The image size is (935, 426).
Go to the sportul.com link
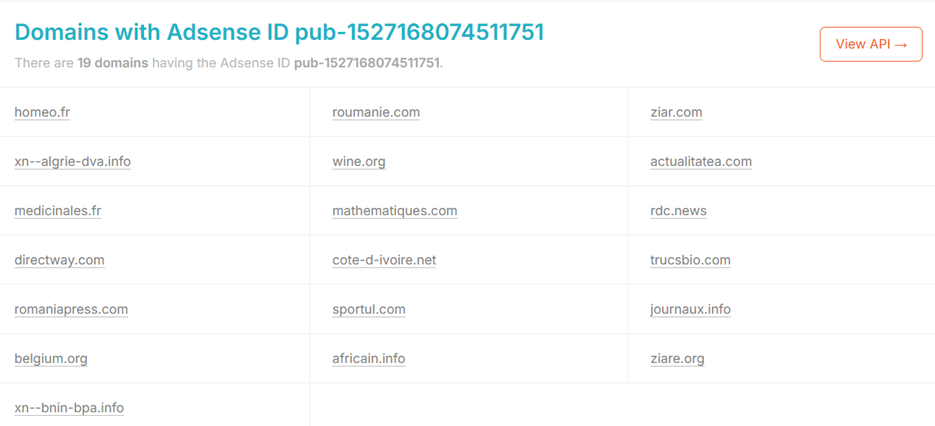coord(369,310)
